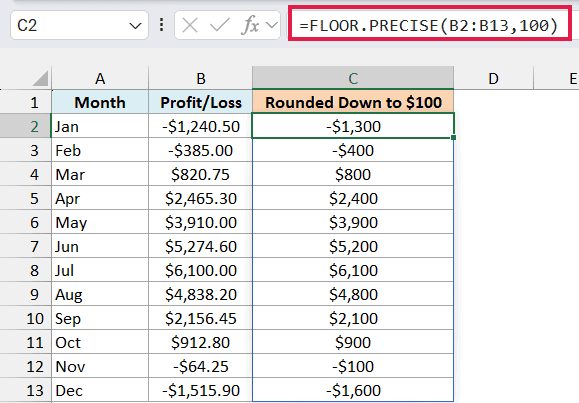Select the Aug cell
The height and width of the screenshot is (403, 579).
click(100, 294)
